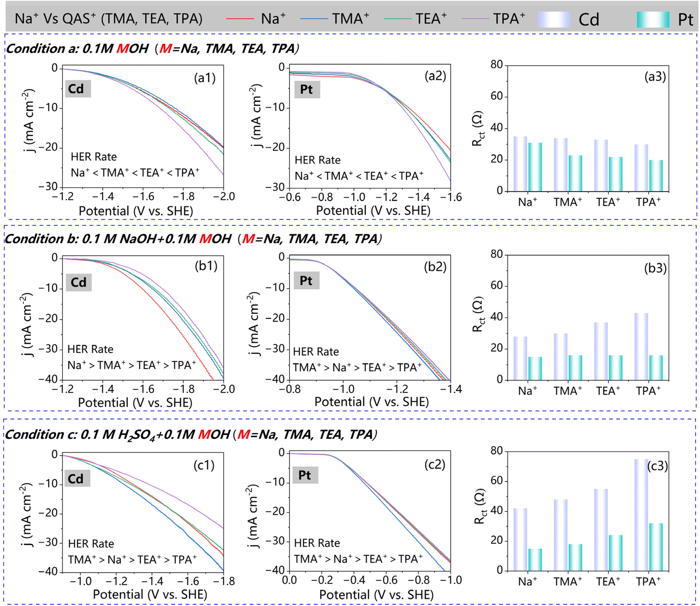Click the HER rate order text in panel c1
Screen dimensions: 700x606
[132, 559]
